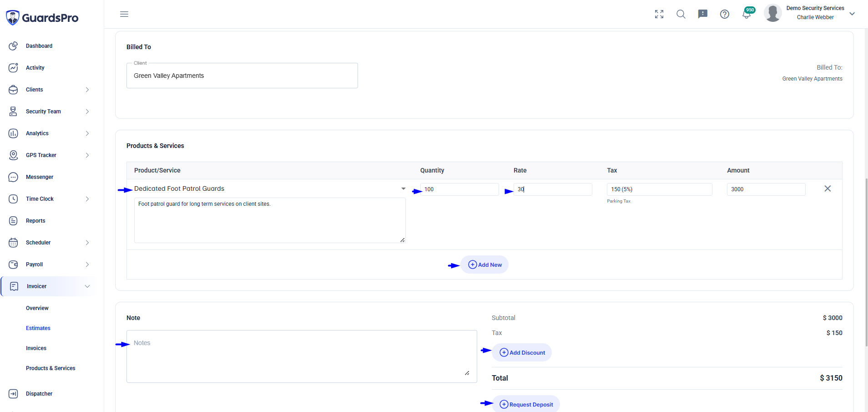Open Products & Services sidebar link
The height and width of the screenshot is (412, 868).
50,368
